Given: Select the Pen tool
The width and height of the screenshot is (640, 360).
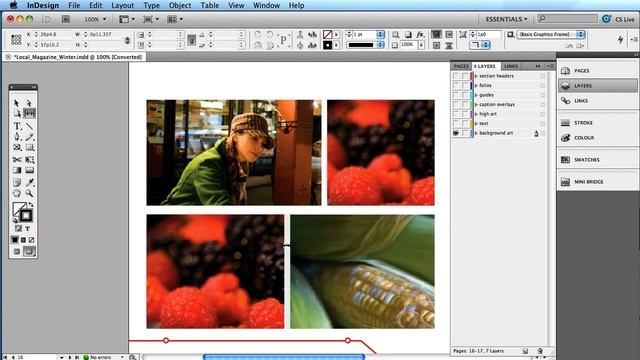Looking at the screenshot, I should (17, 137).
